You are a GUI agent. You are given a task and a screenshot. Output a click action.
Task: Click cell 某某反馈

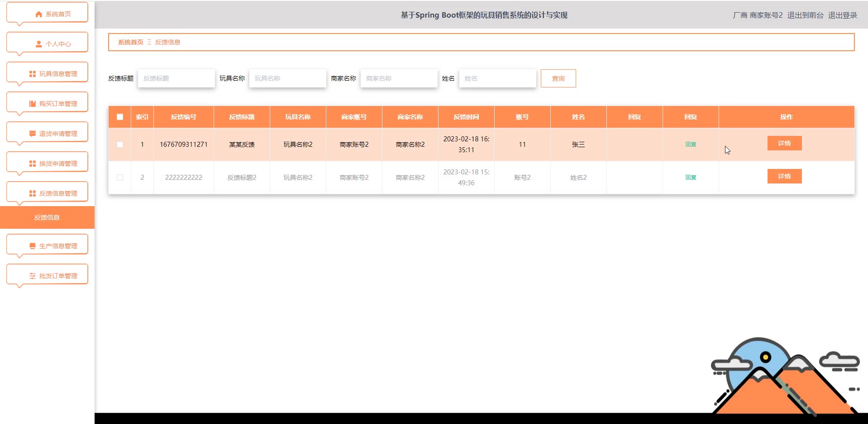[242, 145]
